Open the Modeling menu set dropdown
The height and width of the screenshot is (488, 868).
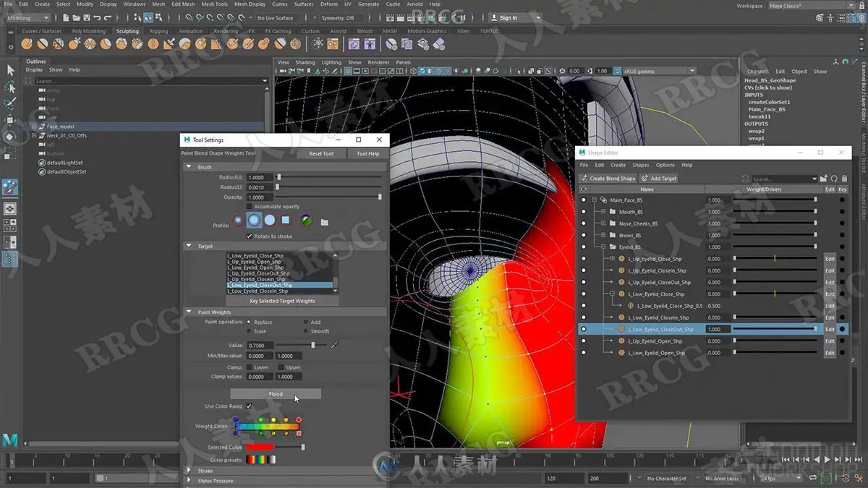click(27, 17)
